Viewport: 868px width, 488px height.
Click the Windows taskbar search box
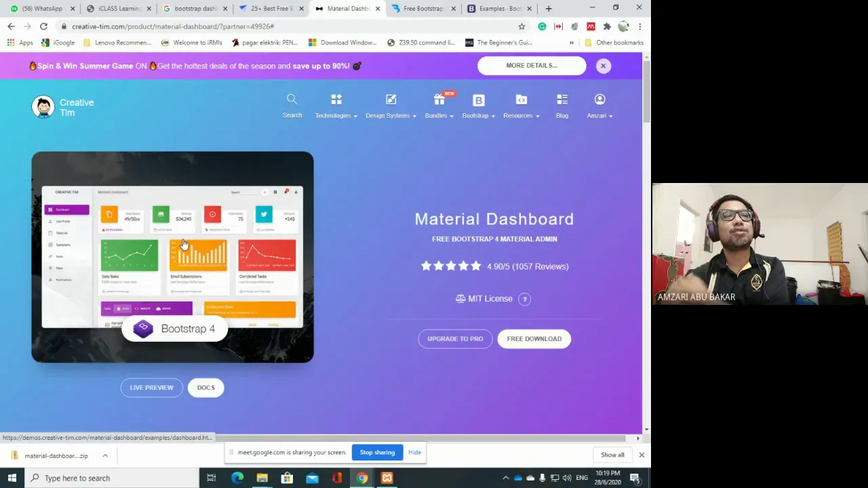click(112, 478)
